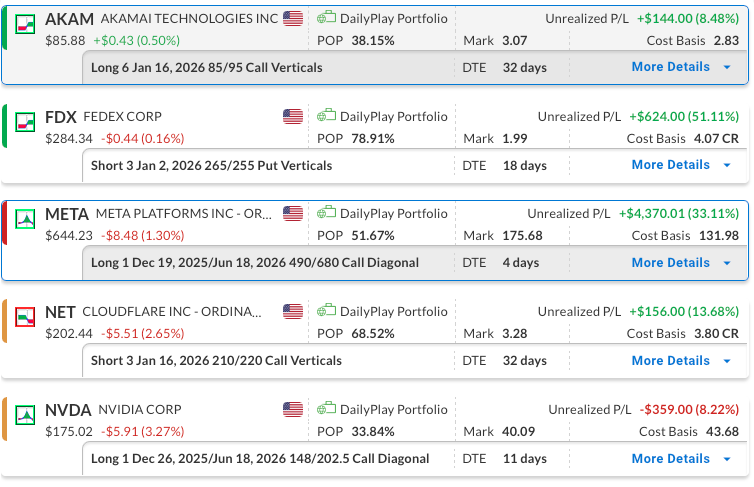Open More Details dropdown for NVDA
The width and height of the screenshot is (754, 487).
pyautogui.click(x=681, y=459)
